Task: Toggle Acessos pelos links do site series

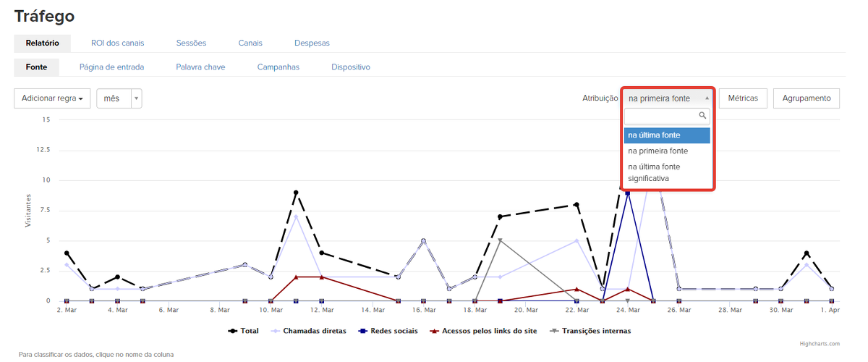Action: pyautogui.click(x=482, y=331)
